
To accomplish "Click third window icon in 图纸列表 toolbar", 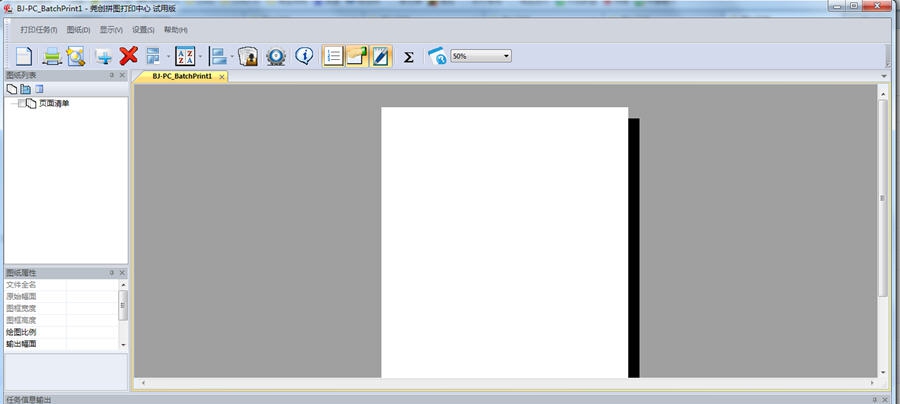I will point(39,89).
